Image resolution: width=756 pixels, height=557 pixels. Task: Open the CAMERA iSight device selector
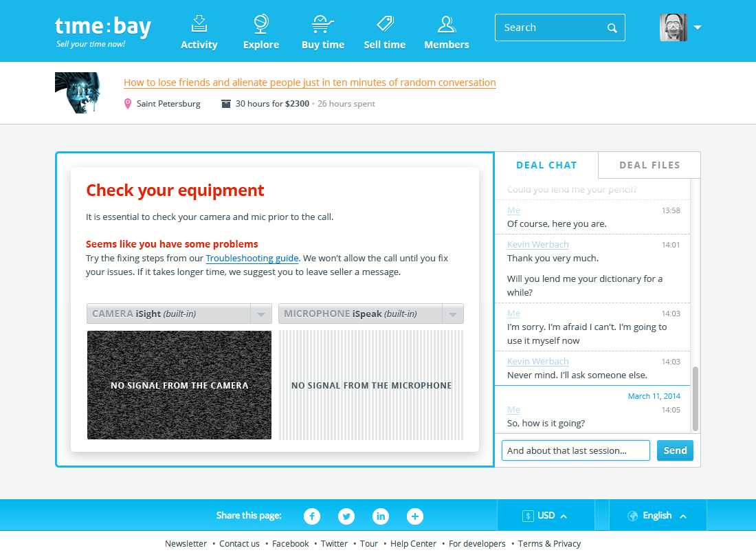coord(179,314)
